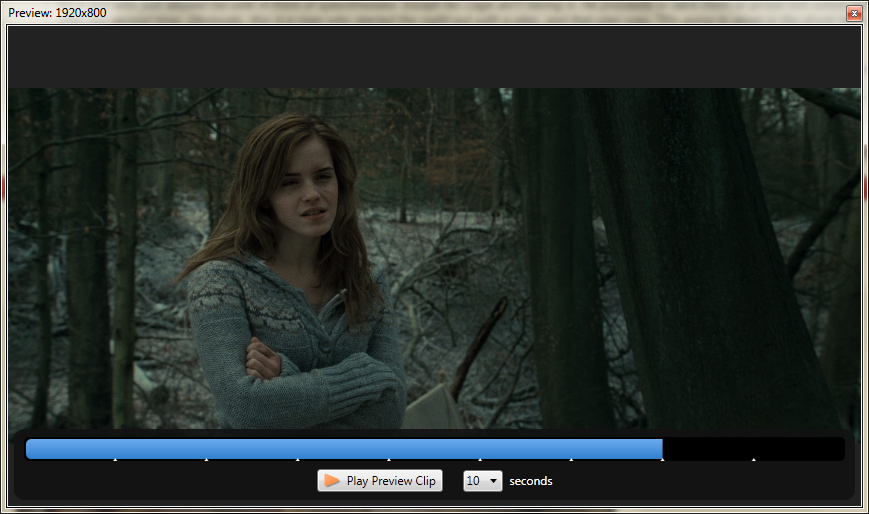
Task: Click the unfilled black end of the seek bar
Action: (754, 449)
